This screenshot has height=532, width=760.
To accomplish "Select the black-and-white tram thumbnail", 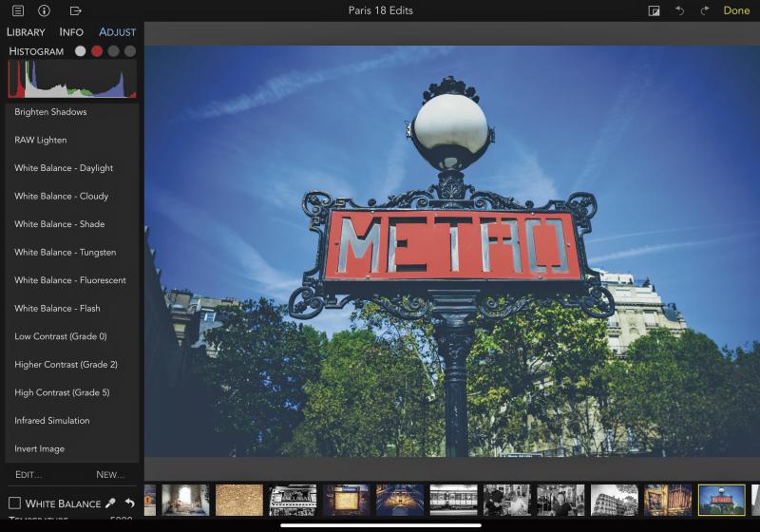I will click(454, 500).
